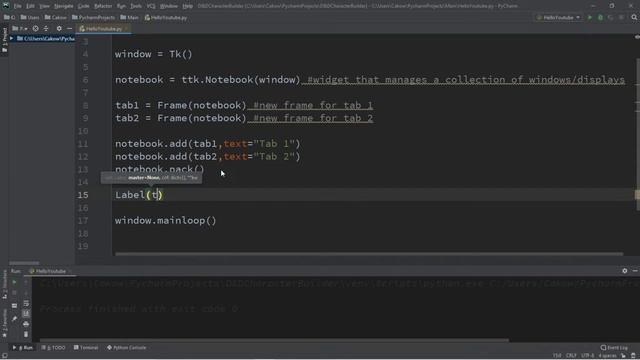The width and height of the screenshot is (640, 360).
Task: Open the Python Console tool window
Action: pos(127,348)
